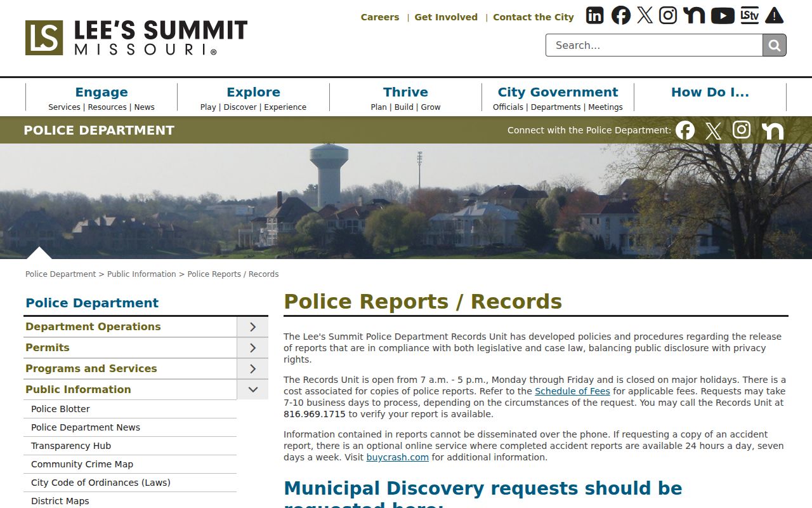The height and width of the screenshot is (508, 812).
Task: Open the Schedule of Fees link
Action: coord(572,391)
